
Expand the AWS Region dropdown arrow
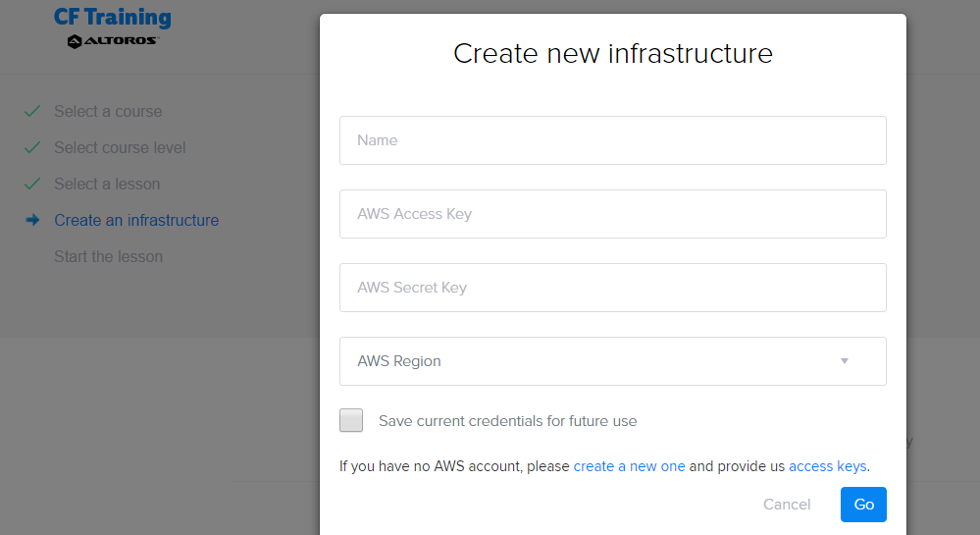click(x=845, y=361)
